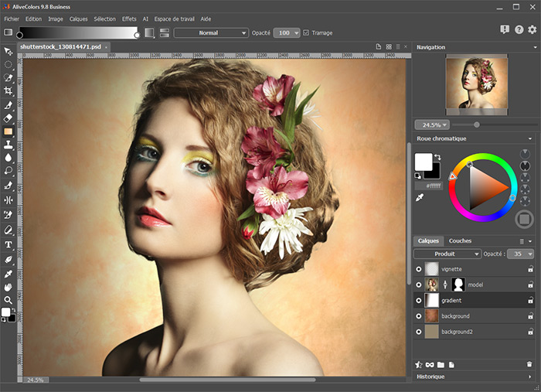Toggle the Tramage checkbox

tap(306, 32)
